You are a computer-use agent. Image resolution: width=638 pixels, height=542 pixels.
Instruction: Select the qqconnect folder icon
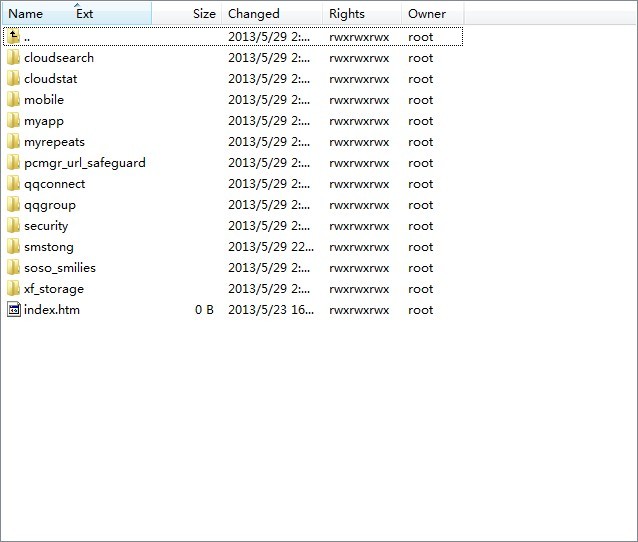(x=13, y=184)
